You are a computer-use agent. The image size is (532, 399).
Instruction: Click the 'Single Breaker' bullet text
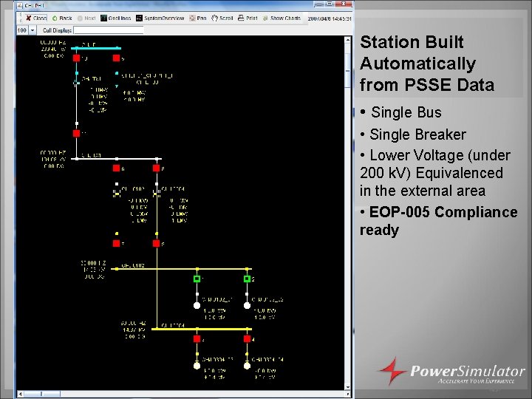417,134
